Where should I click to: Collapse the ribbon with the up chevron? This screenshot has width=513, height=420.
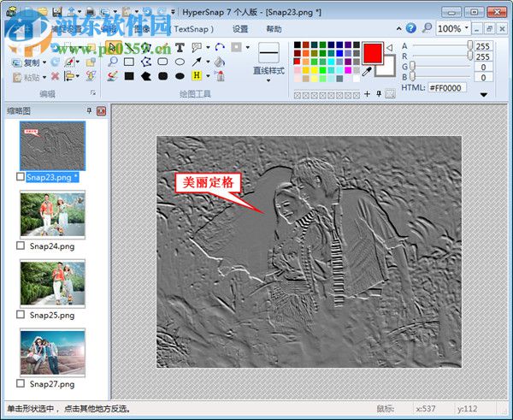pyautogui.click(x=398, y=29)
